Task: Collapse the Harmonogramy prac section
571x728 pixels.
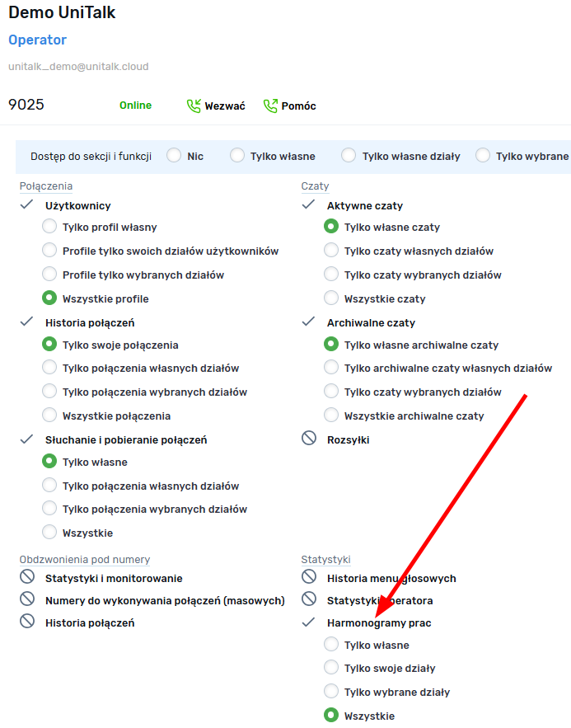Action: click(309, 622)
